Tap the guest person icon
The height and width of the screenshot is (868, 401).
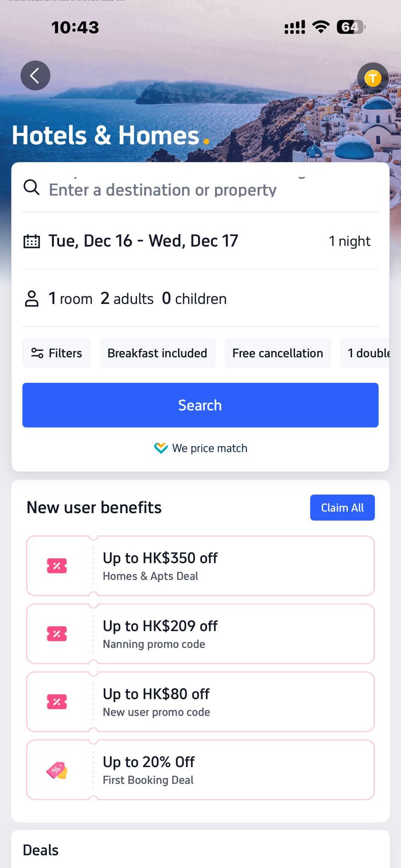click(32, 299)
